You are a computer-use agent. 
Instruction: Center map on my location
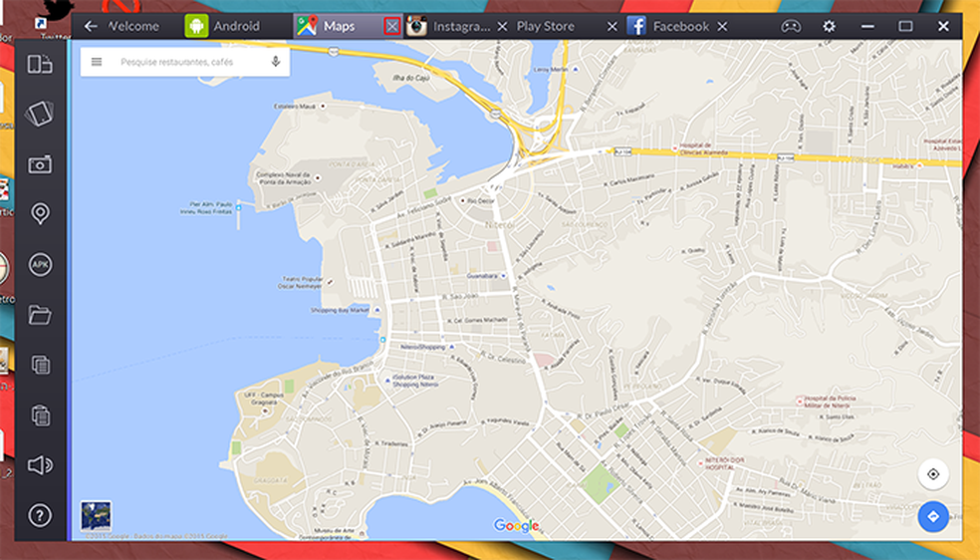933,473
